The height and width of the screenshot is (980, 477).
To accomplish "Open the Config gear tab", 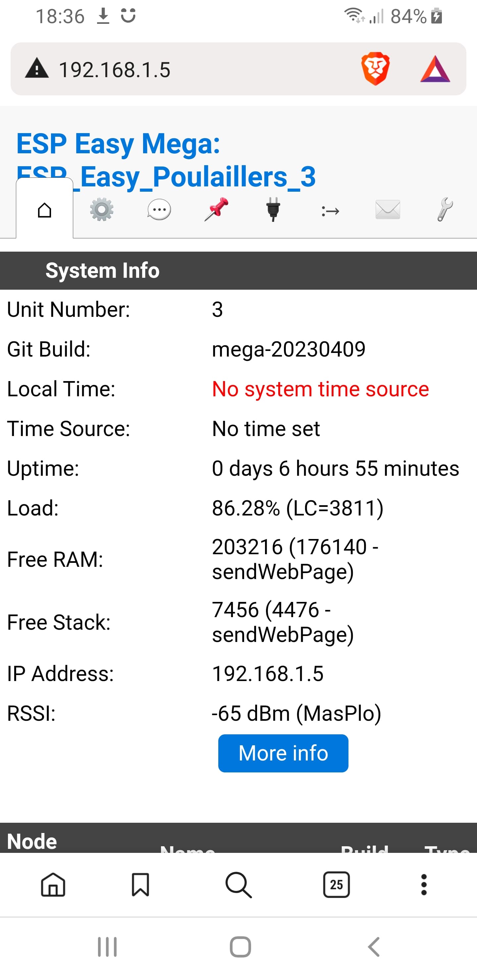I will pos(102,210).
